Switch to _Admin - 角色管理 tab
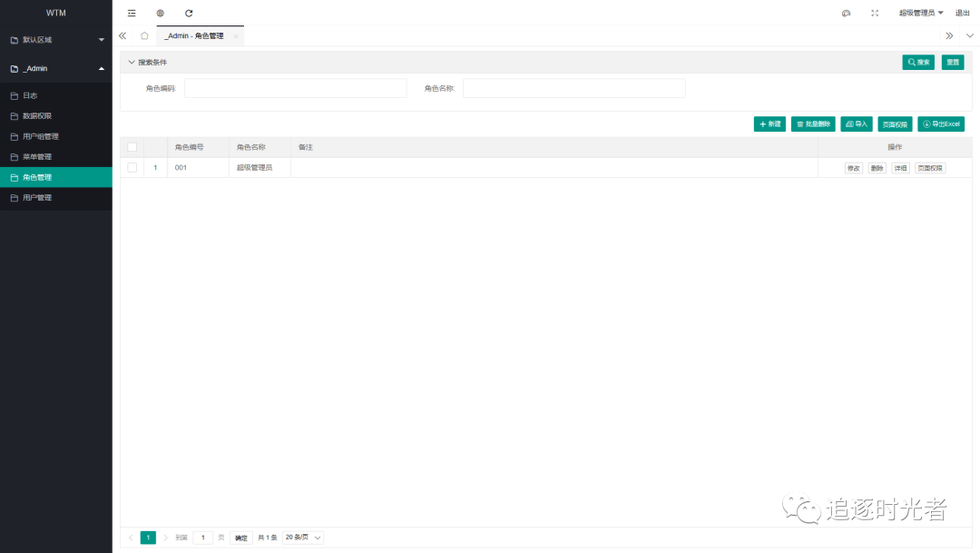 (x=194, y=35)
